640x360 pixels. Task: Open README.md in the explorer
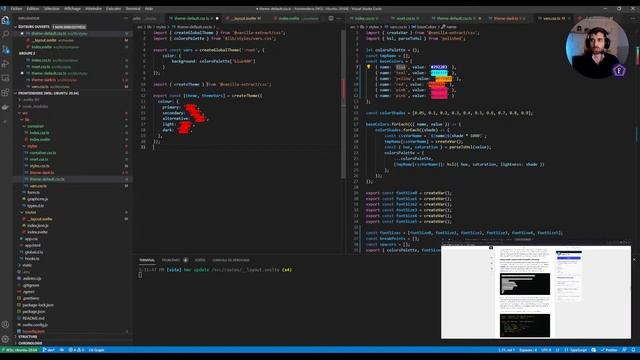point(33,318)
